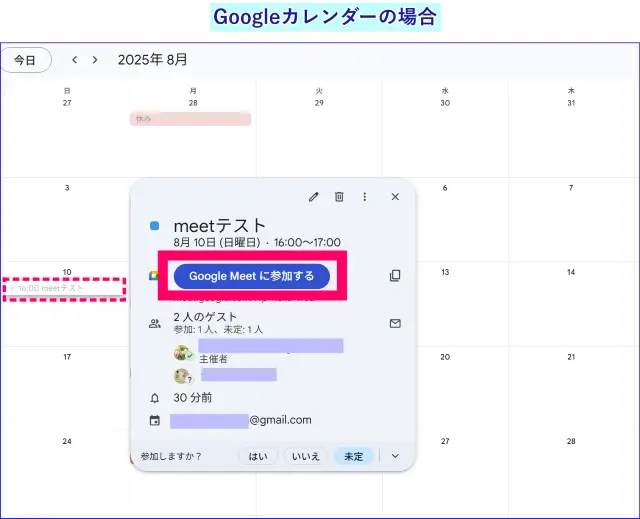Viewport: 640px width, 519px height.
Task: Select date 13 in the calendar
Action: [445, 272]
